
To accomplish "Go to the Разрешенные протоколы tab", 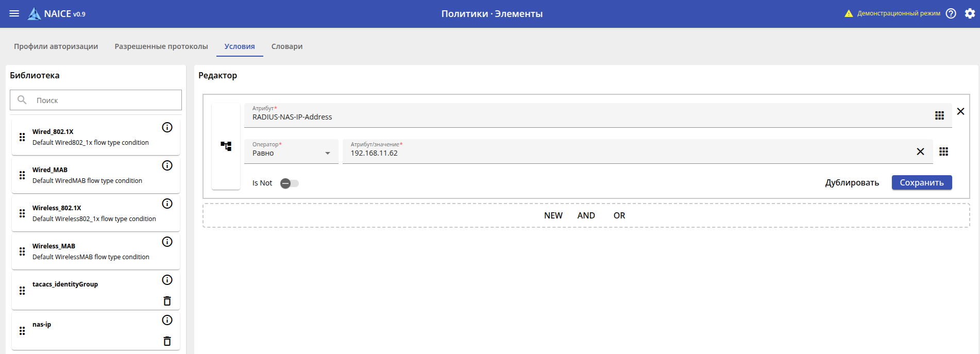I will [161, 46].
